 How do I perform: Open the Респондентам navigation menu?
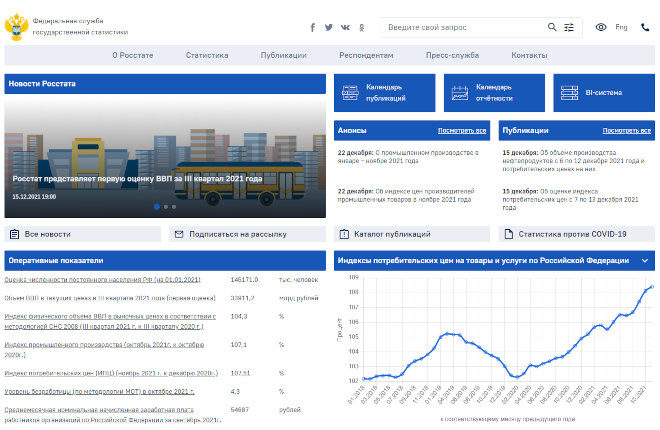click(x=366, y=56)
